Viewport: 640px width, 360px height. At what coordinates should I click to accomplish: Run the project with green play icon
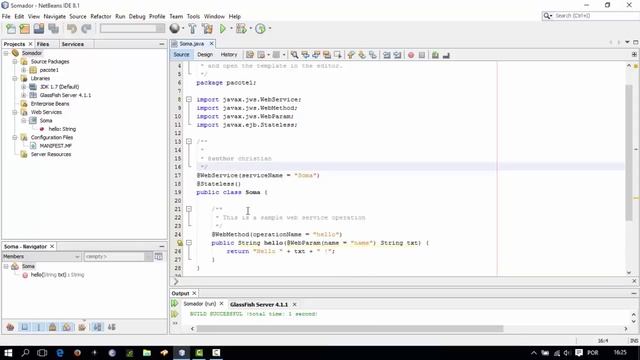click(x=223, y=29)
